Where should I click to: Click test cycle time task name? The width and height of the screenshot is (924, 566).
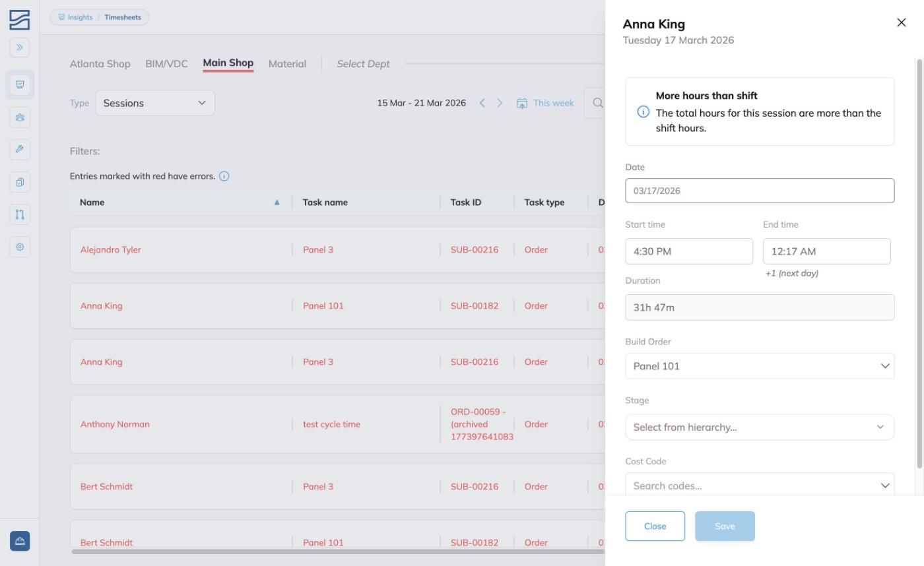click(331, 424)
